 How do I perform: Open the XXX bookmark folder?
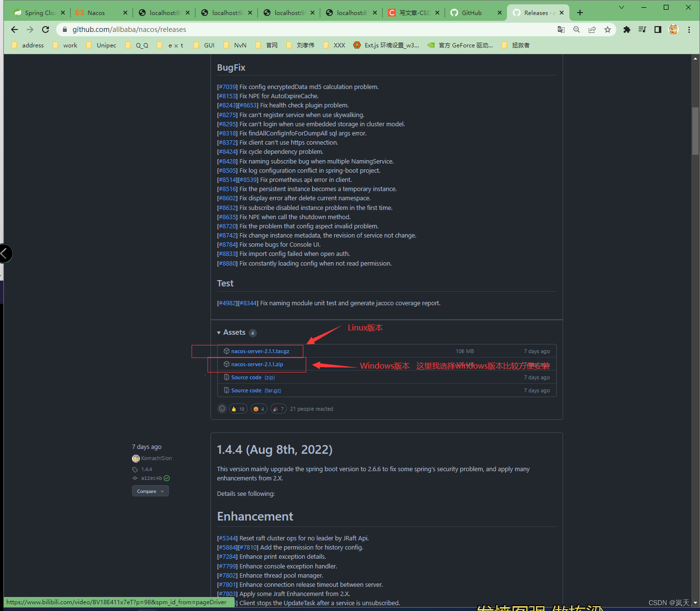click(x=334, y=45)
